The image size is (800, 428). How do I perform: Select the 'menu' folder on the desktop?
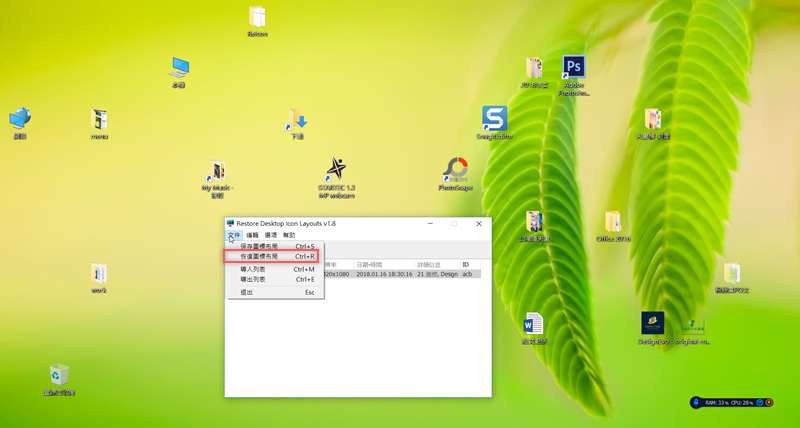(99, 123)
